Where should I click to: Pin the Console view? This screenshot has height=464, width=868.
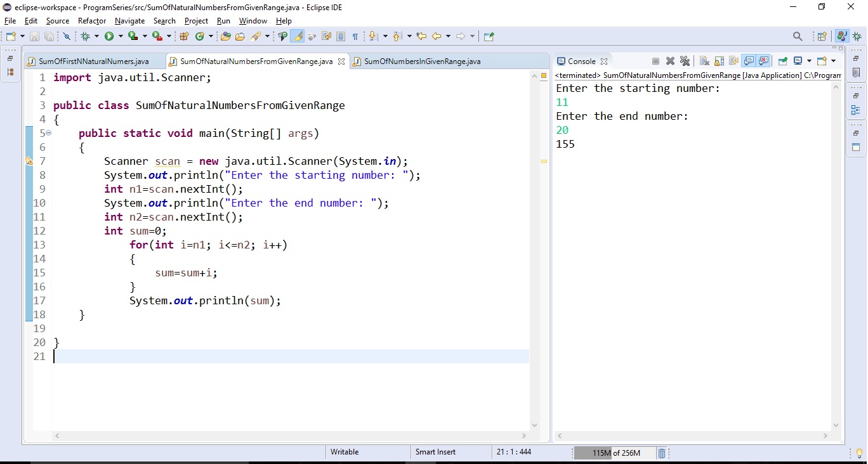tap(782, 61)
